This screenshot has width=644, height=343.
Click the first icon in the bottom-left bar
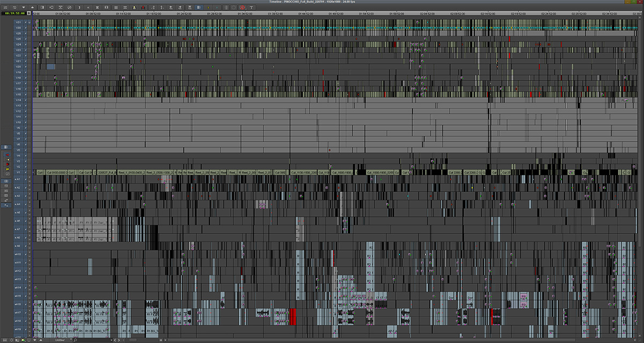[x=4, y=340]
